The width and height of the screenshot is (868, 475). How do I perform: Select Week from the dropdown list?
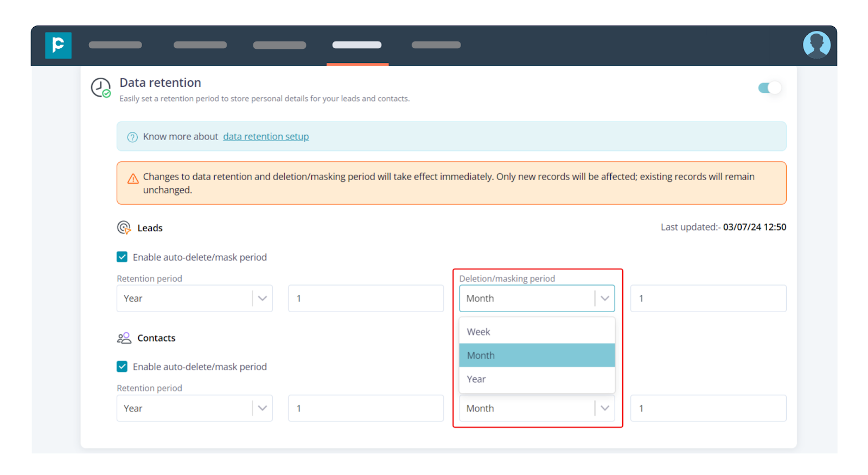click(537, 332)
